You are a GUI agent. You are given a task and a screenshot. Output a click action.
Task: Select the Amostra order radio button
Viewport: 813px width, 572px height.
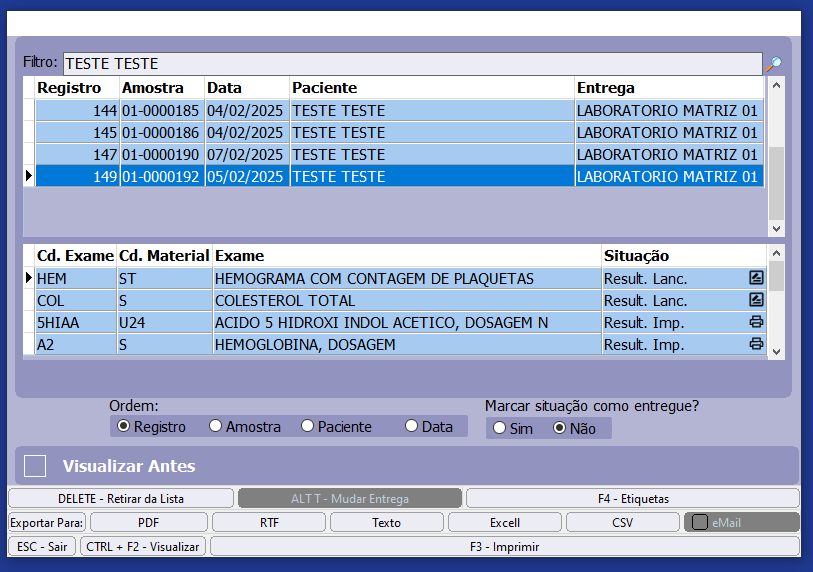[216, 426]
